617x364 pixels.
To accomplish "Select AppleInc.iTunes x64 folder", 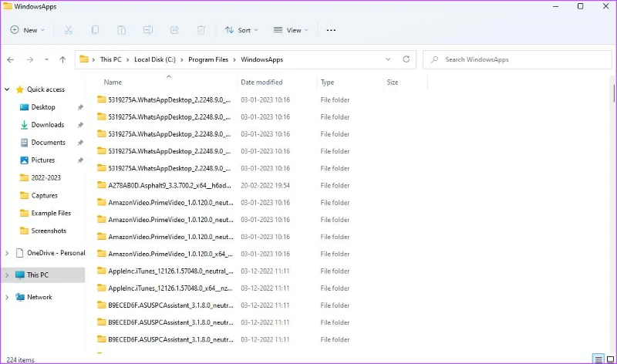I will (x=170, y=288).
